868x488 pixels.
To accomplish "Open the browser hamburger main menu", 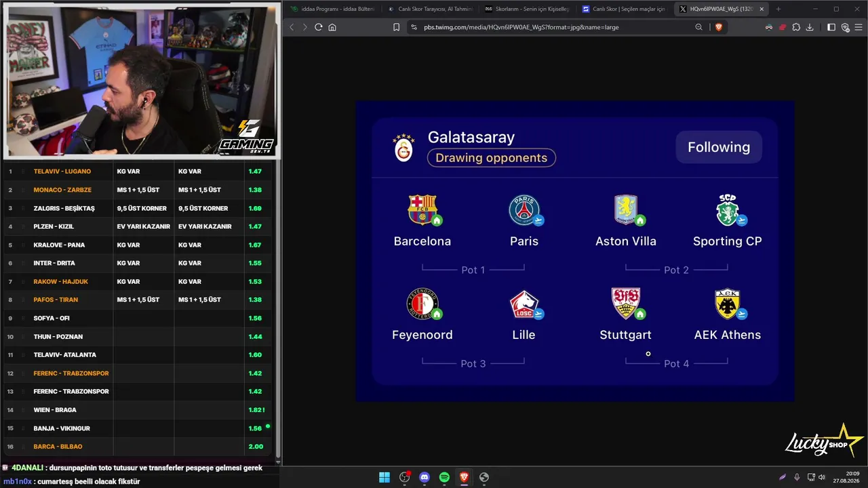I will point(859,27).
